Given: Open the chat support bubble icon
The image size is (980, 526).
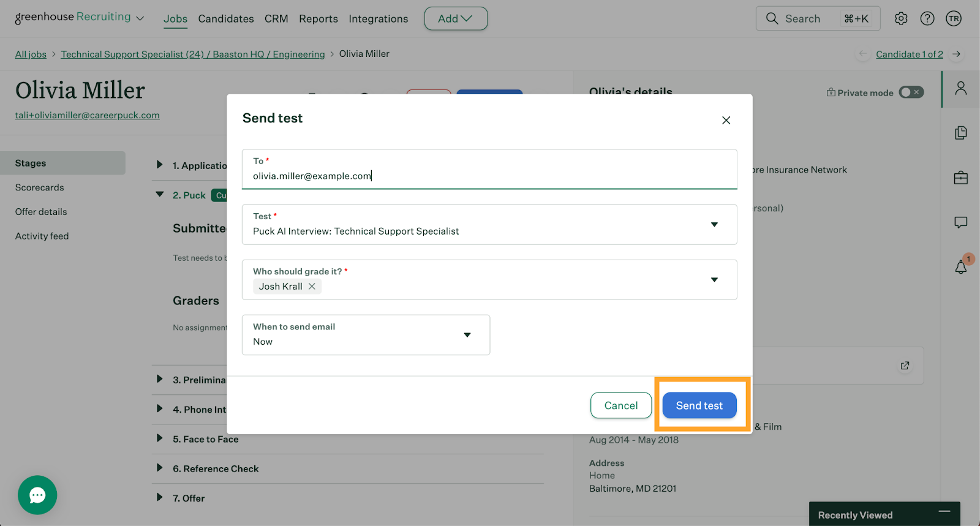Looking at the screenshot, I should click(37, 495).
